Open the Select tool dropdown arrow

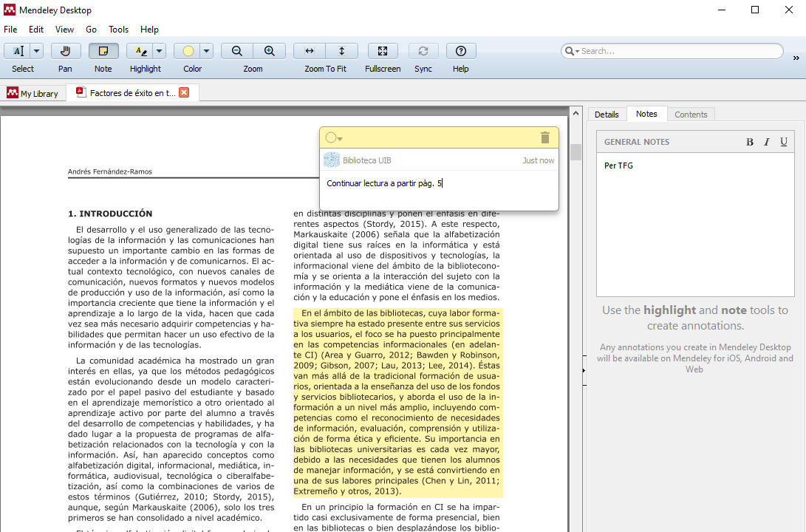tap(36, 51)
